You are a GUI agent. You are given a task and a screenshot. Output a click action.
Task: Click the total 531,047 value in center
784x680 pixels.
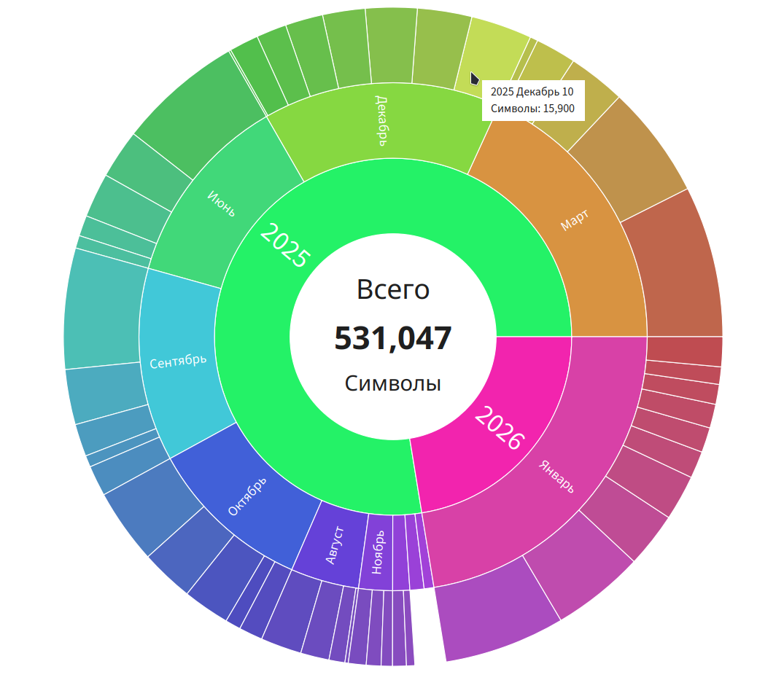tap(393, 337)
